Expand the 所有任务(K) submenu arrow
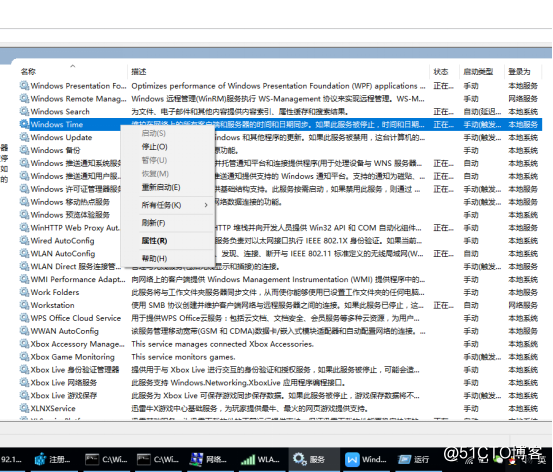The width and height of the screenshot is (553, 472). 206,205
